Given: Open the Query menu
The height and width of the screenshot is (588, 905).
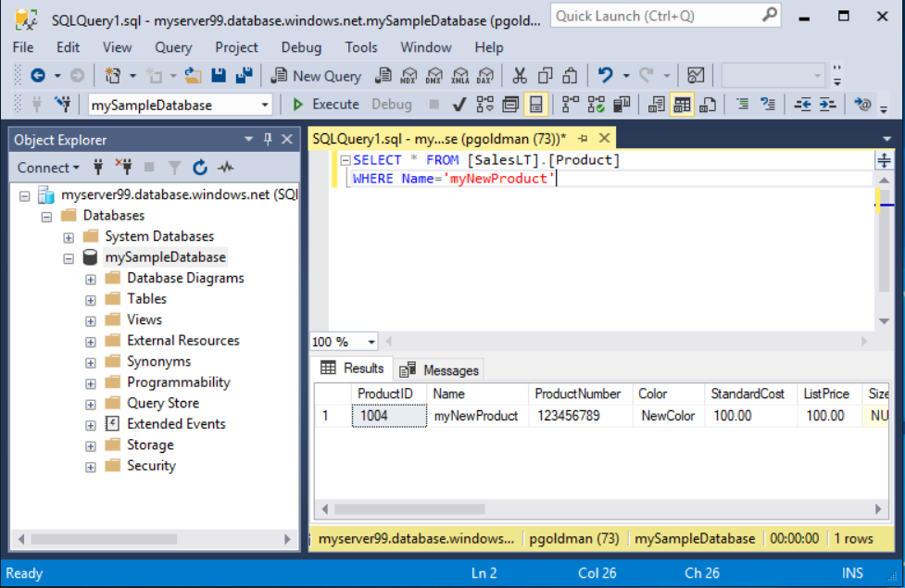Looking at the screenshot, I should [x=172, y=47].
